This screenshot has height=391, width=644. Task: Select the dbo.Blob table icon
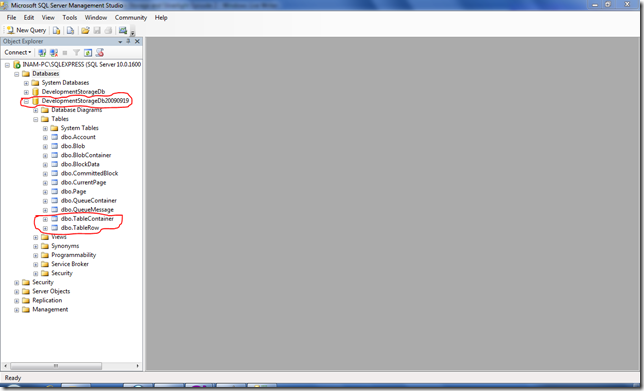pos(55,146)
